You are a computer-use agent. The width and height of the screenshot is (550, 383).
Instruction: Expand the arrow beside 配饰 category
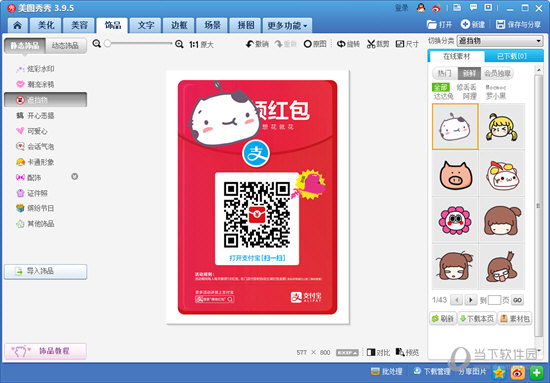[x=74, y=176]
